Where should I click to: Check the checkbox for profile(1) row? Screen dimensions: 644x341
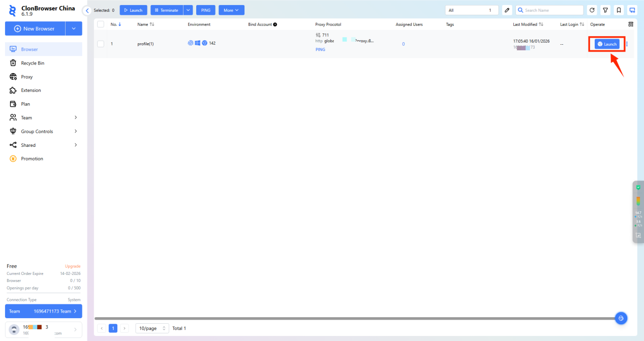pos(101,44)
